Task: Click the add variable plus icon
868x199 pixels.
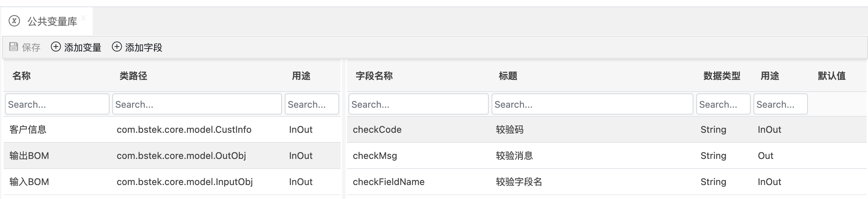Action: [x=56, y=47]
